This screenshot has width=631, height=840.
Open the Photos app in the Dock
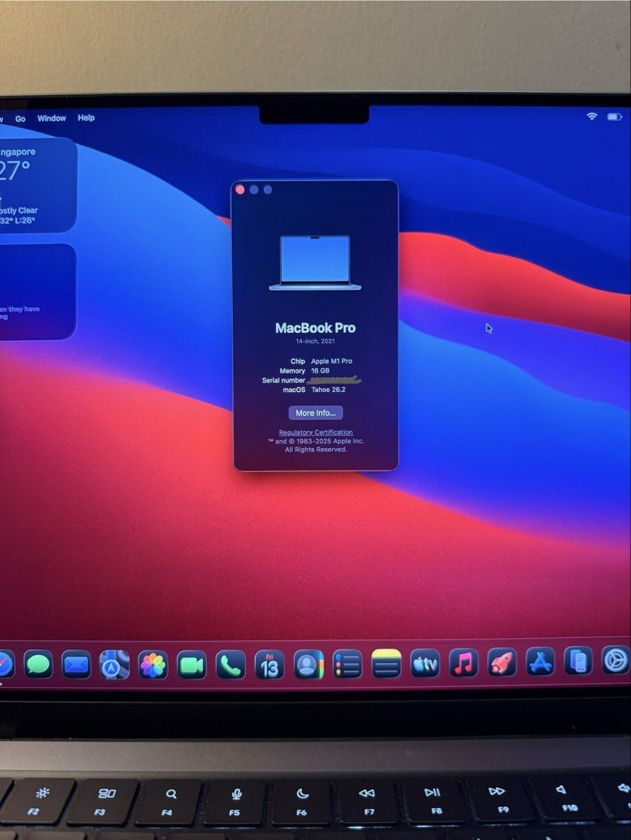(153, 665)
